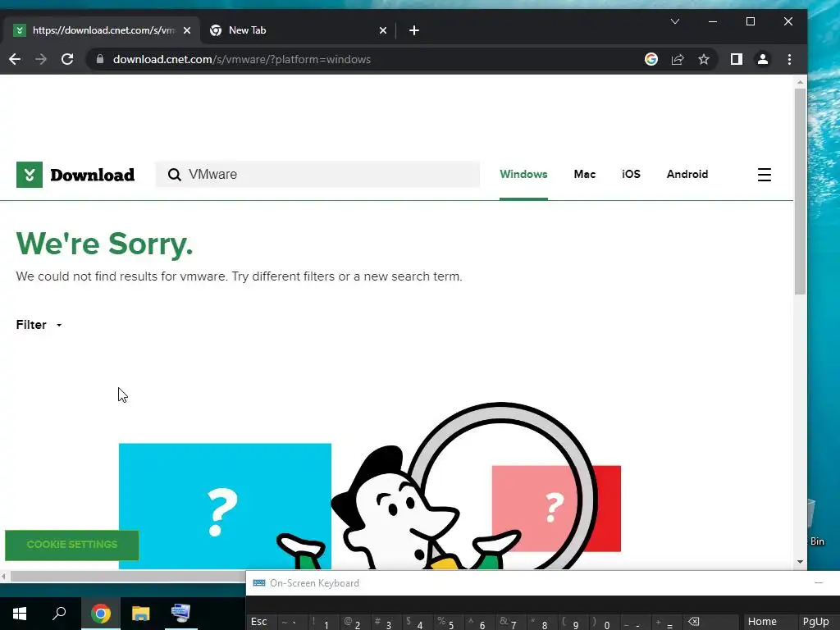Viewport: 840px width, 630px height.
Task: Minimize the On-Screen Keyboard
Action: coord(819,583)
